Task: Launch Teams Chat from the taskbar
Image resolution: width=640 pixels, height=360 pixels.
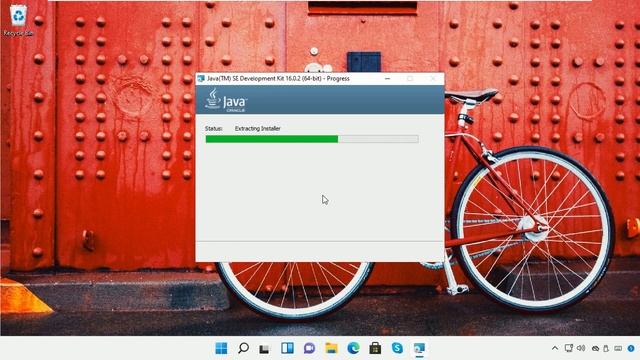Action: (x=309, y=348)
